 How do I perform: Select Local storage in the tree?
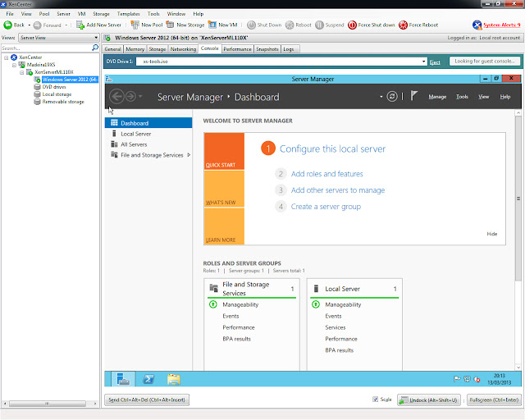pos(57,94)
